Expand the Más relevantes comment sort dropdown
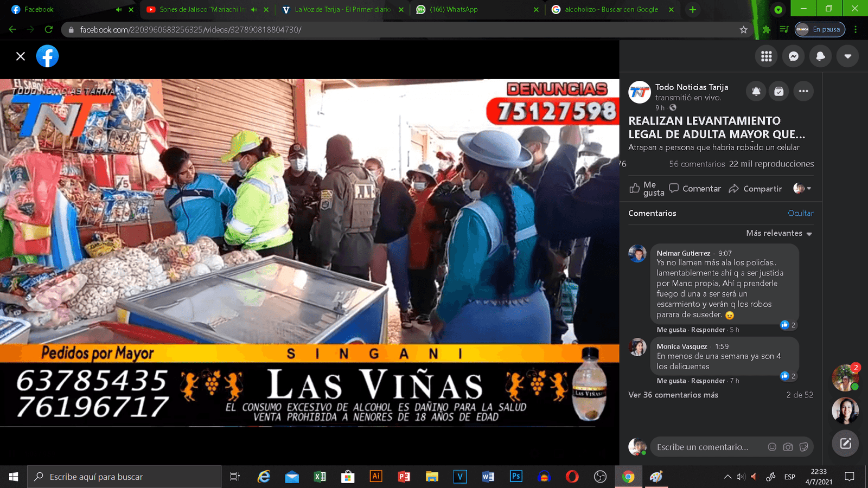This screenshot has height=488, width=868. click(779, 233)
